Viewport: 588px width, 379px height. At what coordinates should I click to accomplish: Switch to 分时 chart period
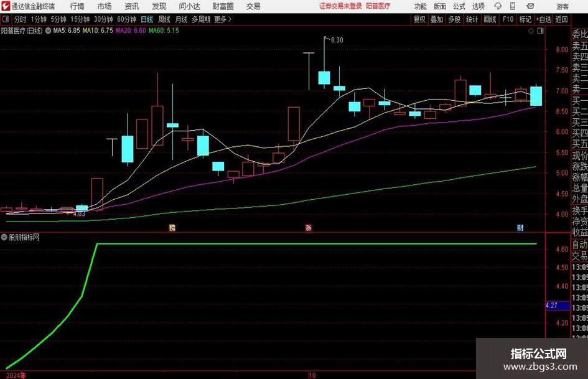(x=21, y=19)
